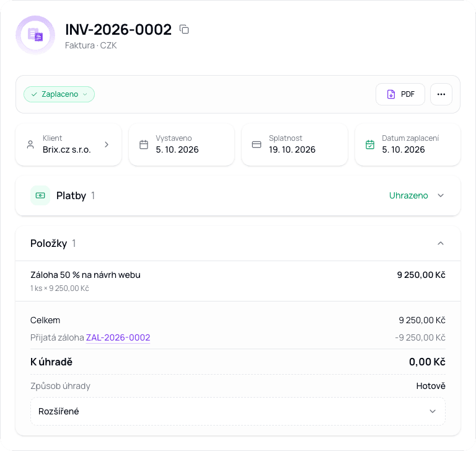476x451 pixels.
Task: Open the three-dots more actions menu
Action: pos(441,94)
